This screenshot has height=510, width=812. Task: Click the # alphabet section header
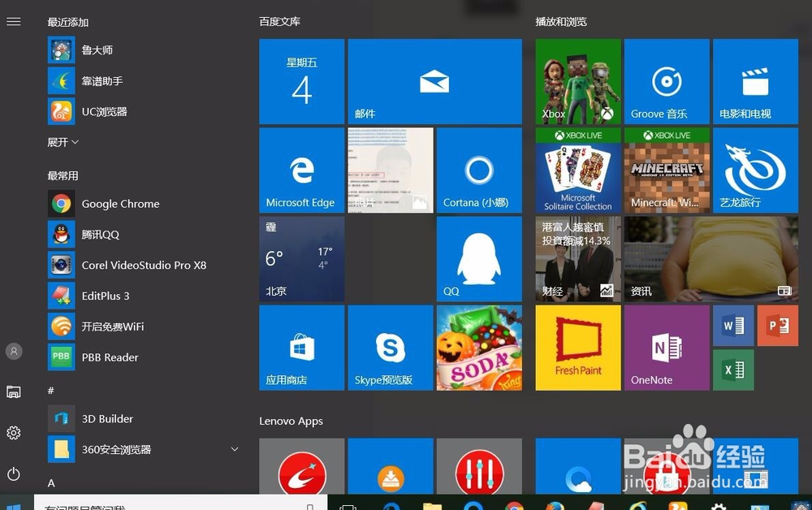[x=50, y=391]
